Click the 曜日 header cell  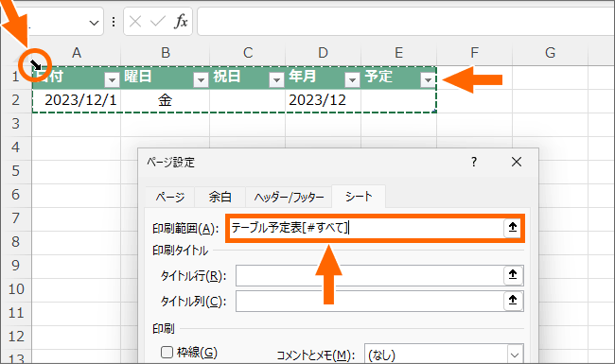tap(166, 77)
